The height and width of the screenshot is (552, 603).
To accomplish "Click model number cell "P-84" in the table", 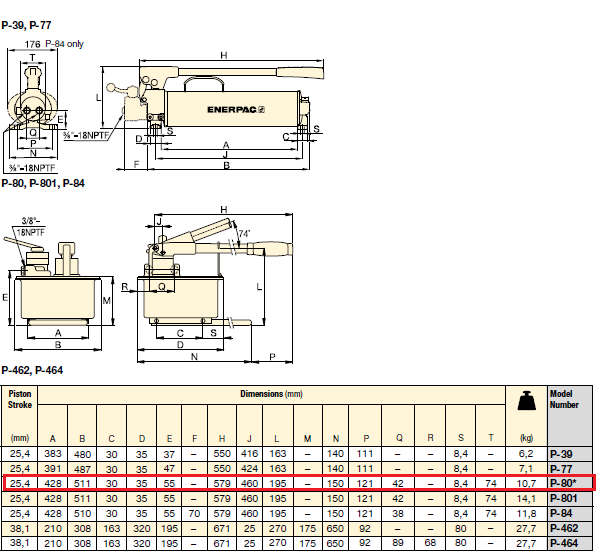I will 561,514.
